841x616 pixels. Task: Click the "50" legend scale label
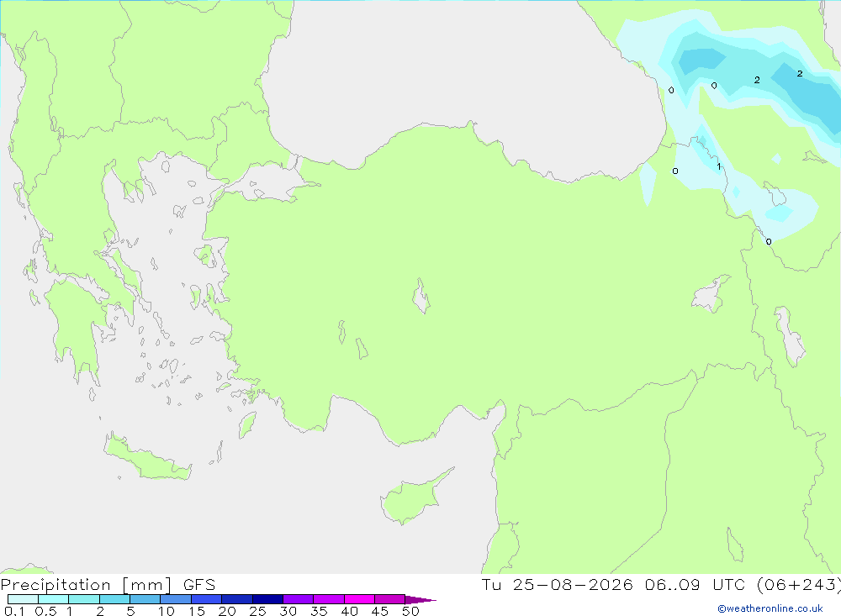[x=410, y=611]
